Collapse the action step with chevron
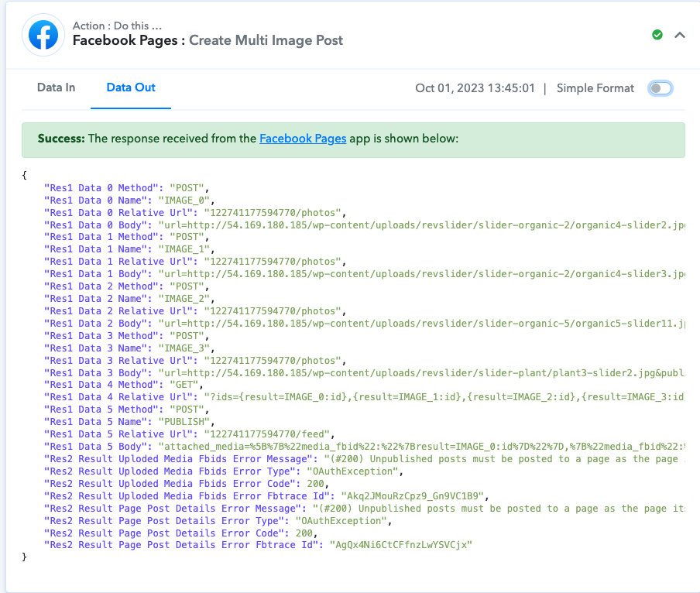 click(x=679, y=35)
